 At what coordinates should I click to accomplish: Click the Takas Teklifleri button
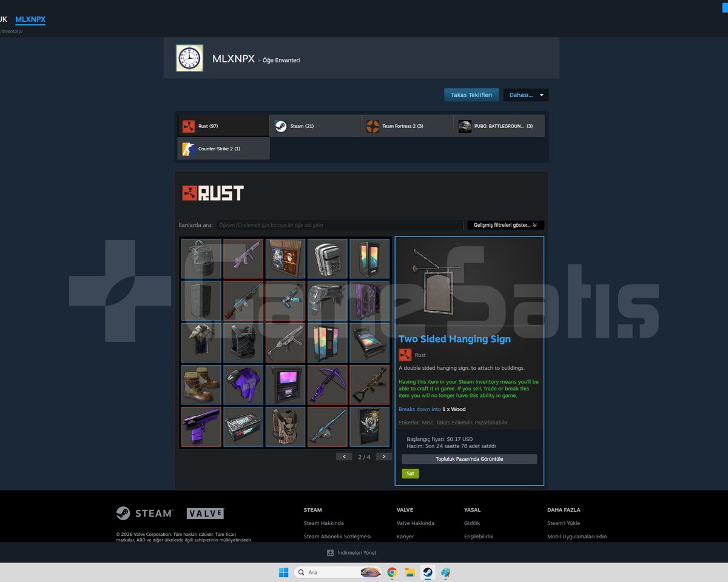[471, 95]
